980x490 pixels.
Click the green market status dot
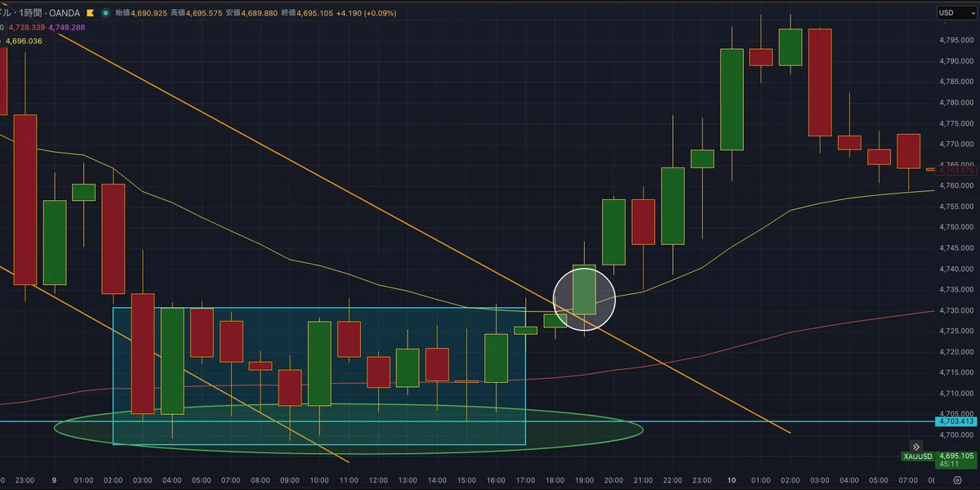pyautogui.click(x=107, y=12)
